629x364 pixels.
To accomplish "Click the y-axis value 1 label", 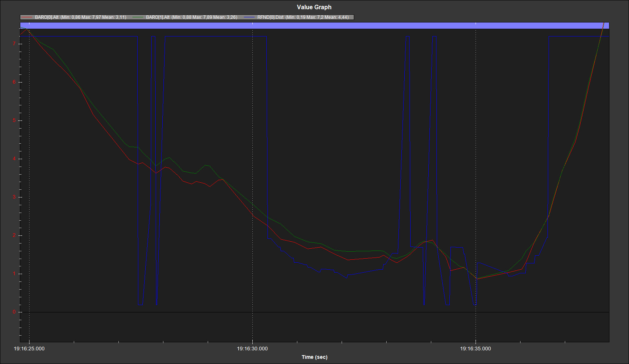I will [x=14, y=274].
